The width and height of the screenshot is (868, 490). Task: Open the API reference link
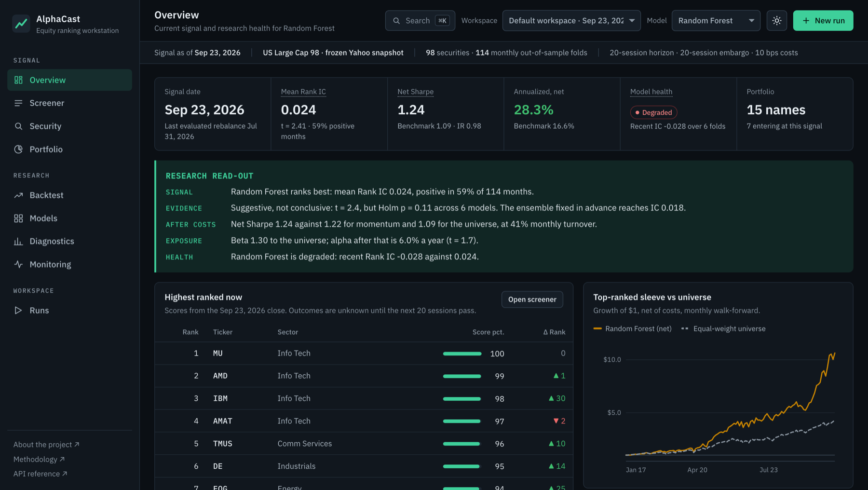[x=41, y=474]
